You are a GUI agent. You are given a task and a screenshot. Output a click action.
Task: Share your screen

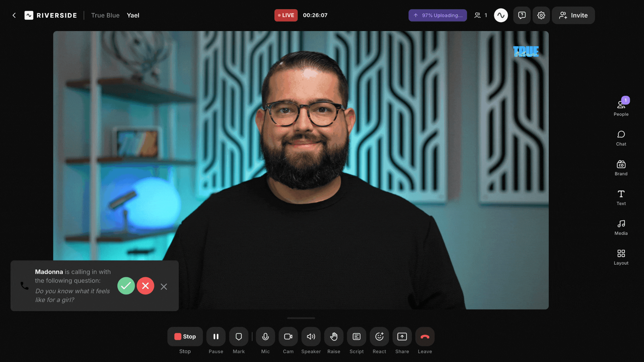click(x=402, y=337)
